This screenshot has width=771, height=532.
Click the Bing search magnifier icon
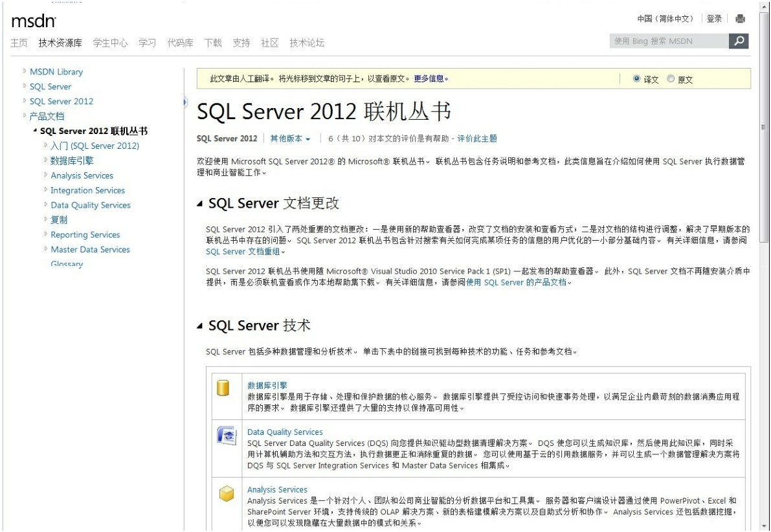pyautogui.click(x=739, y=41)
